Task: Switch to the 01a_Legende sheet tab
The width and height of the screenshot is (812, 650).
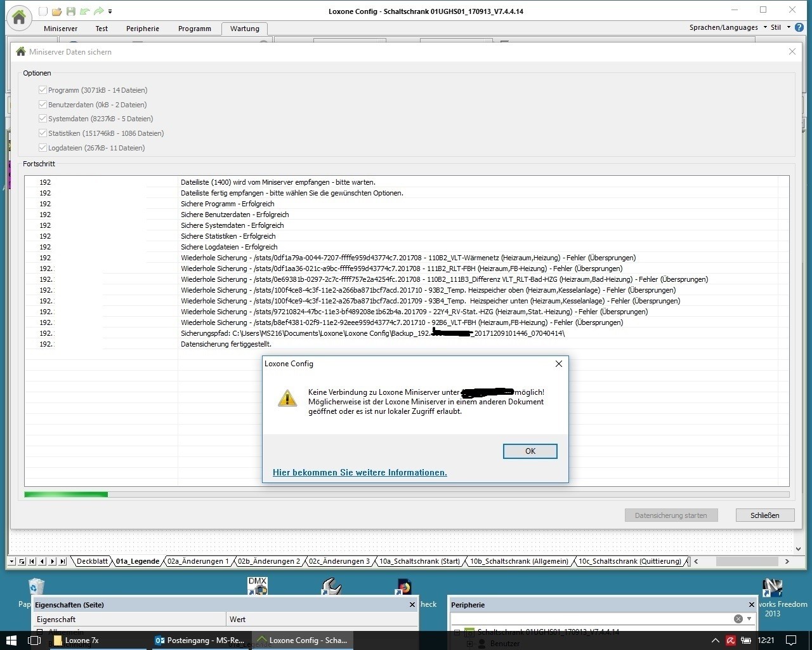Action: 137,561
